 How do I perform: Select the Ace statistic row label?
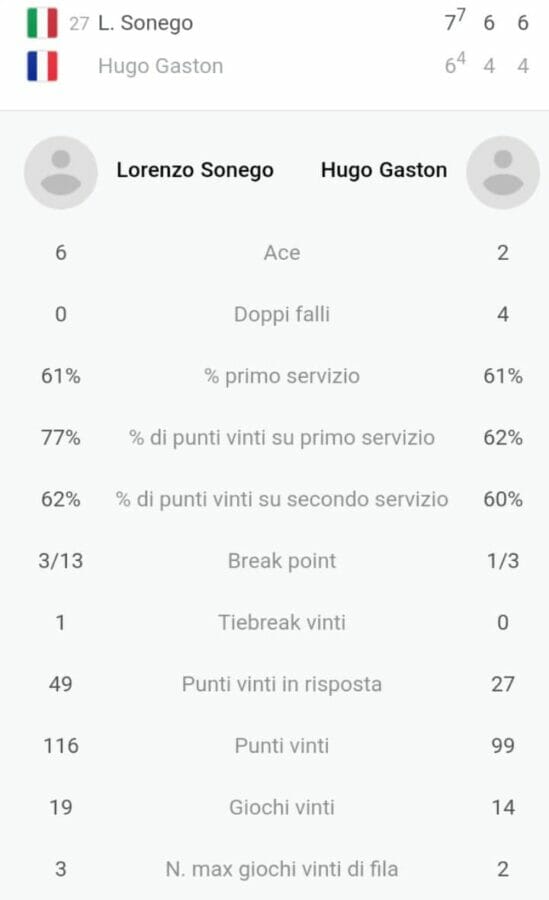[281, 253]
